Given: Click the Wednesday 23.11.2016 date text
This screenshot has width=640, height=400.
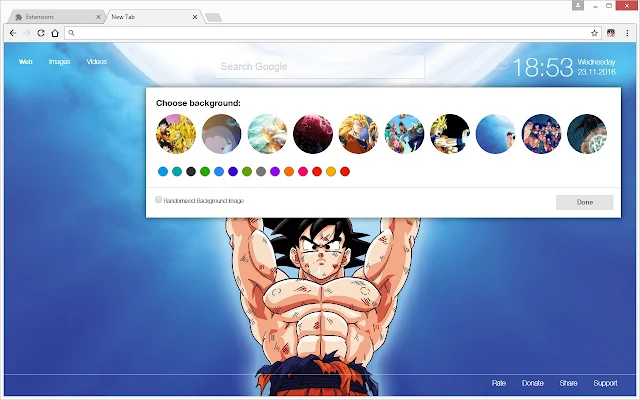Looking at the screenshot, I should pos(596,67).
